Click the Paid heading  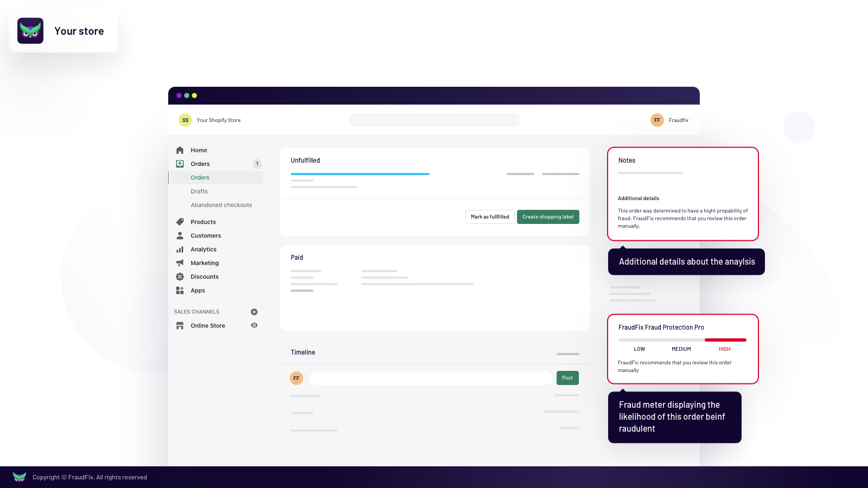297,258
